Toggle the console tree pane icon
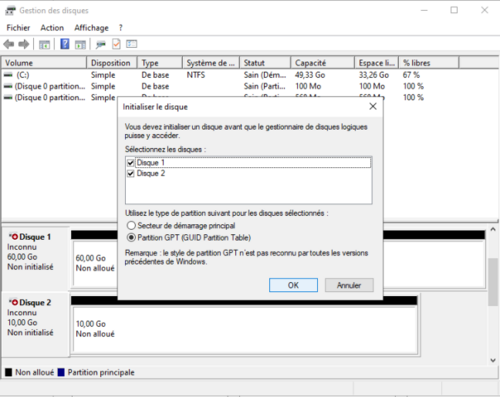Image resolution: width=500 pixels, height=397 pixels. pyautogui.click(x=44, y=44)
